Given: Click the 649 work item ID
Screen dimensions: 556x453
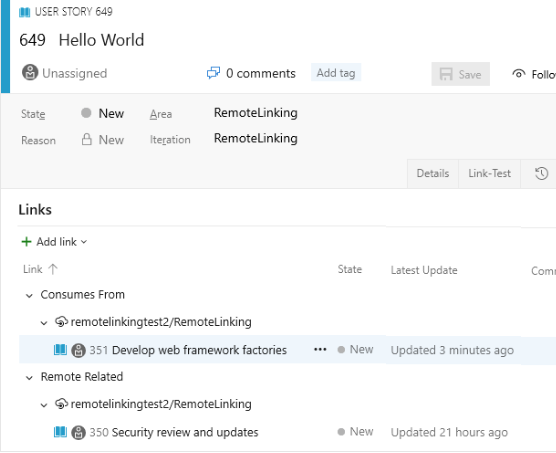Looking at the screenshot, I should (x=32, y=40).
